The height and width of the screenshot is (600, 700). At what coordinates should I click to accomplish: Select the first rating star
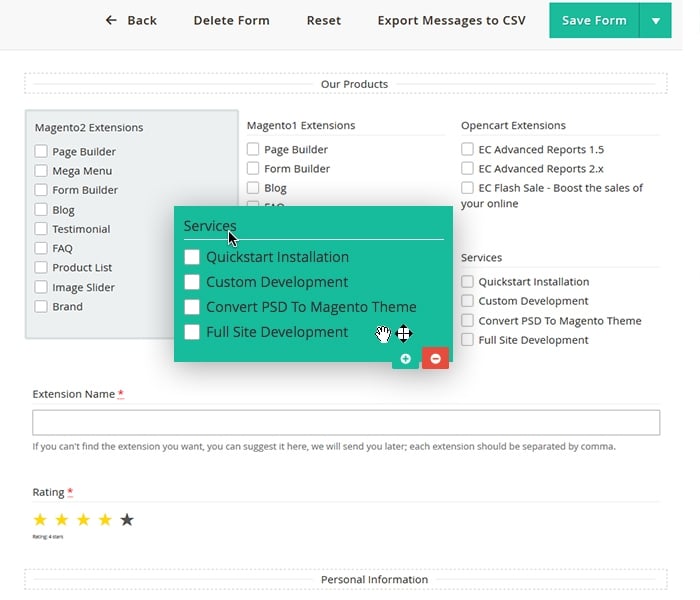(x=40, y=520)
